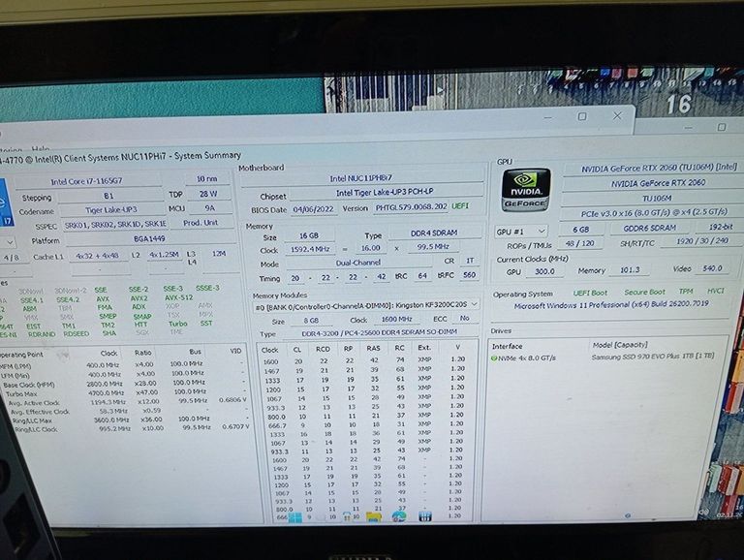Screen dimensions: 744x560
Task: Click the L2 cache value 4x1.25M
Action: (x=164, y=255)
